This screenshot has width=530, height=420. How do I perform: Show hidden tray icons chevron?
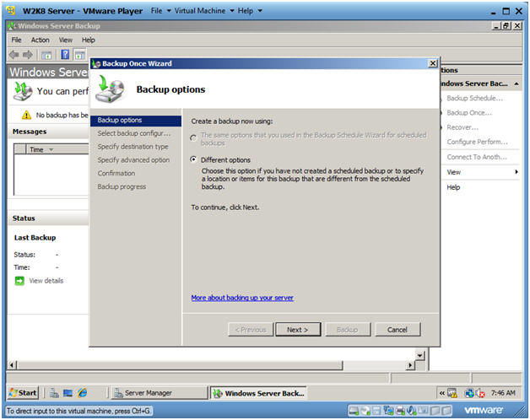pyautogui.click(x=442, y=393)
